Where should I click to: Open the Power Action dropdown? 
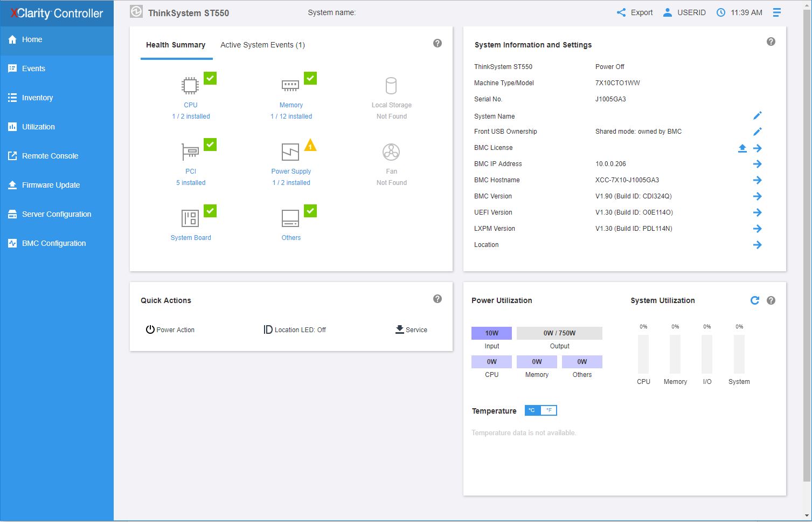pyautogui.click(x=170, y=329)
